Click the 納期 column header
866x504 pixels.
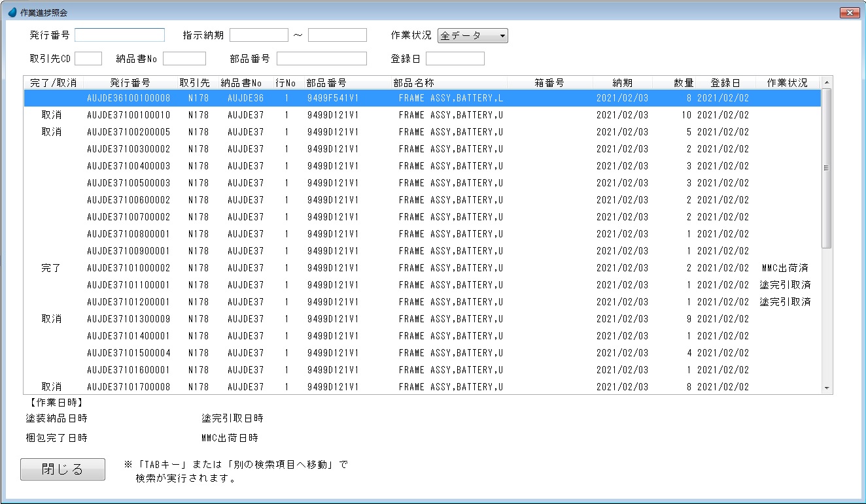click(622, 83)
